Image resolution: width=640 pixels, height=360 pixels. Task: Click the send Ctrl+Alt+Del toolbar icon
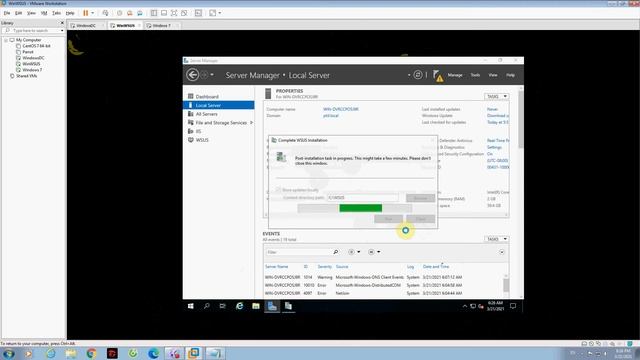click(105, 13)
